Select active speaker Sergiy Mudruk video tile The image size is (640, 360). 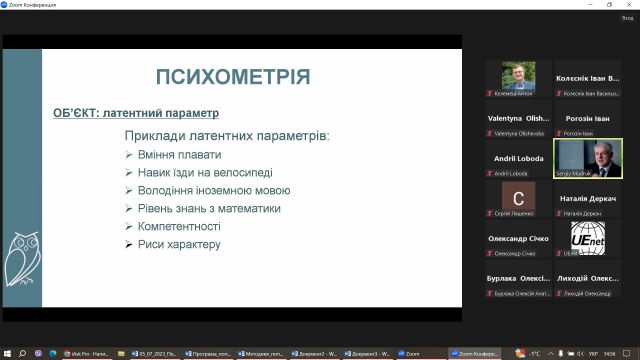(x=588, y=158)
